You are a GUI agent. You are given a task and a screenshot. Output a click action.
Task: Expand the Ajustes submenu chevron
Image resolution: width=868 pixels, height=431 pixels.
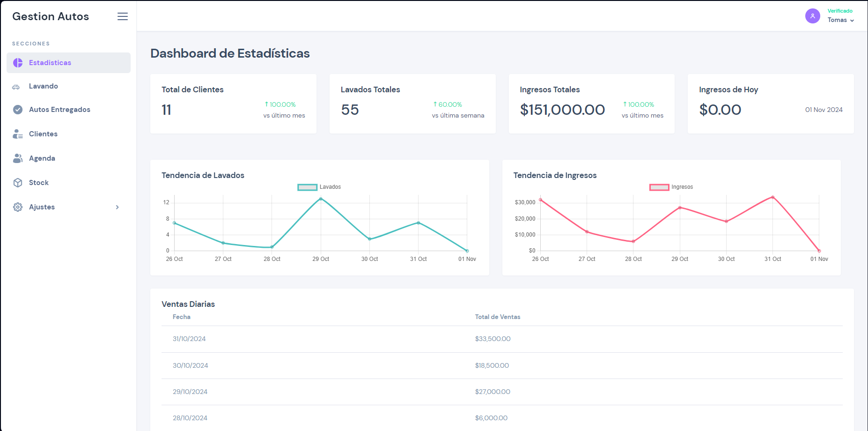118,207
